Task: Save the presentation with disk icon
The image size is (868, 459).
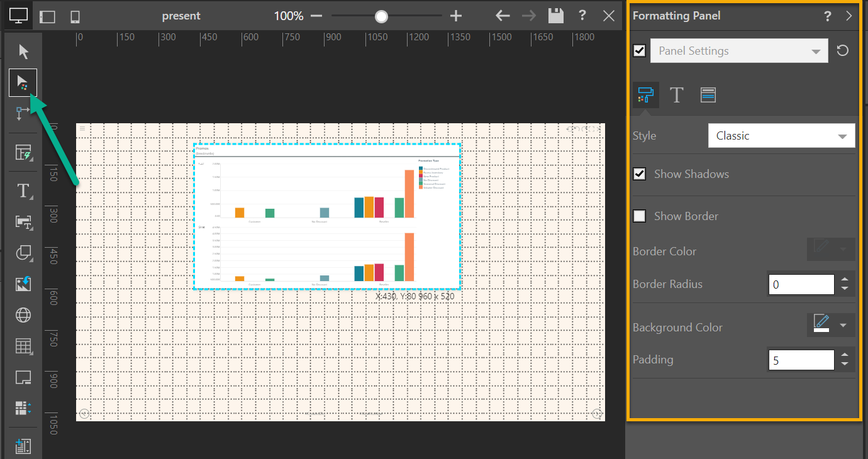Action: click(555, 16)
